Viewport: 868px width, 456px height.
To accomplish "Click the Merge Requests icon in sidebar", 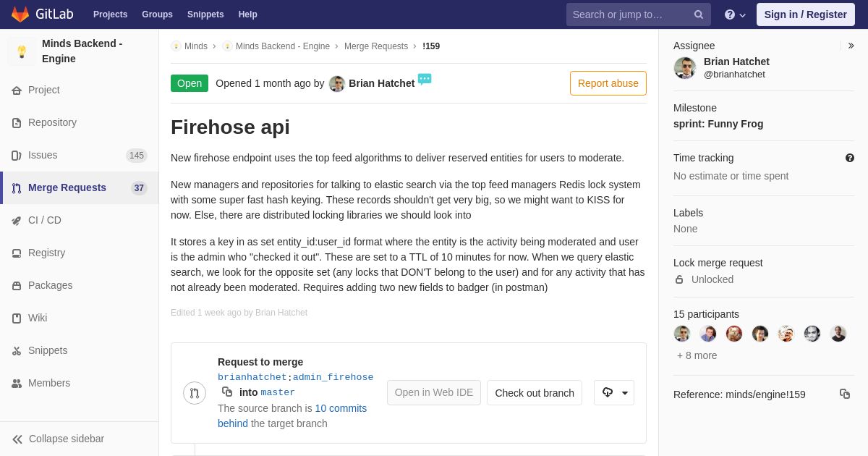I will [17, 188].
